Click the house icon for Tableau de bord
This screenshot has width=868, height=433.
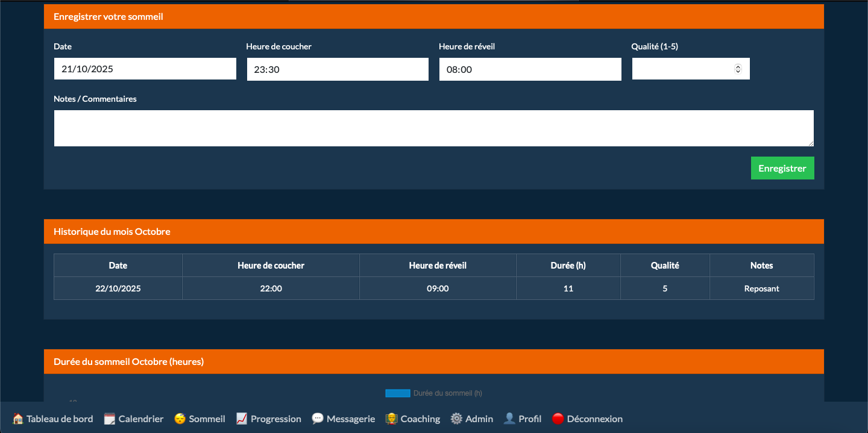coord(18,419)
